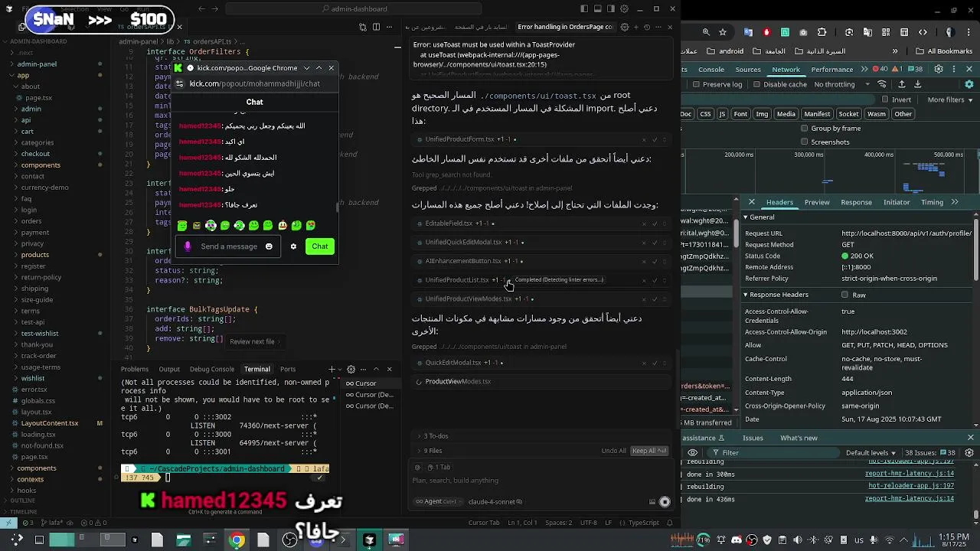Viewport: 980px width, 551px height.
Task: Open network conditions wifi icon
Action: (x=881, y=84)
